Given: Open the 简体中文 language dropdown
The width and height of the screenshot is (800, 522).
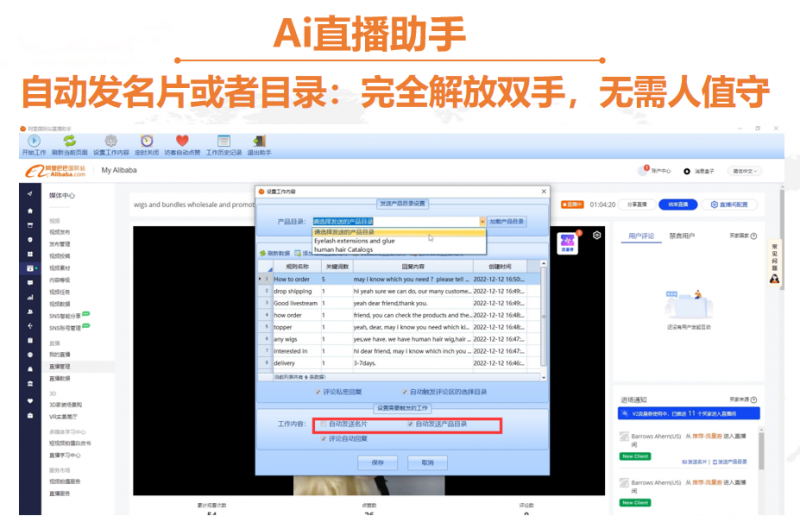Looking at the screenshot, I should point(745,171).
